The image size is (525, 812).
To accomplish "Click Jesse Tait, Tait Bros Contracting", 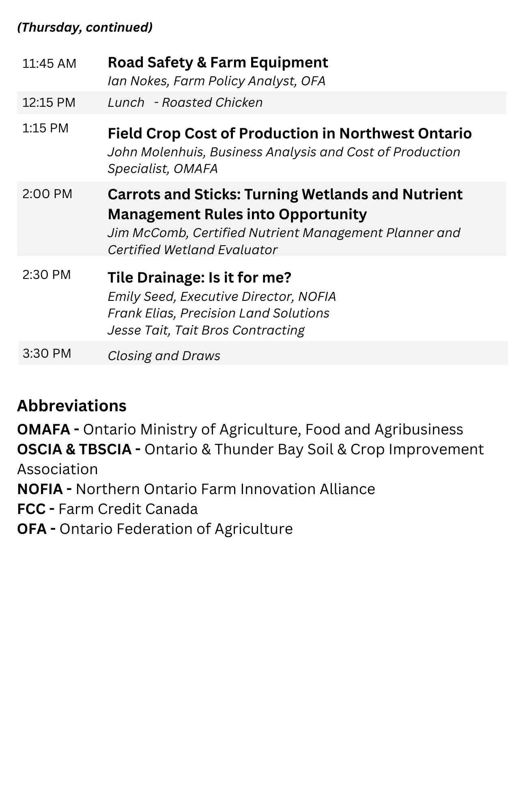I will click(206, 330).
